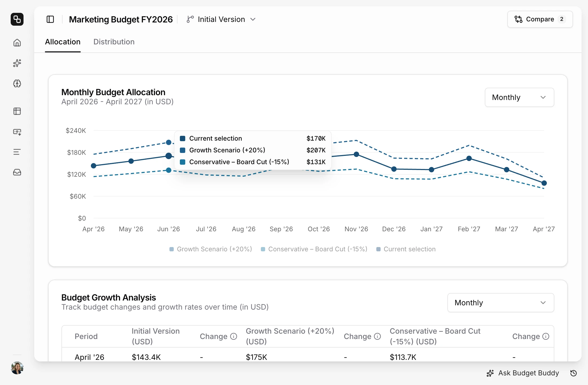Open the Monthly dropdown in Budget Allocation
Image resolution: width=588 pixels, height=385 pixels.
coord(519,97)
